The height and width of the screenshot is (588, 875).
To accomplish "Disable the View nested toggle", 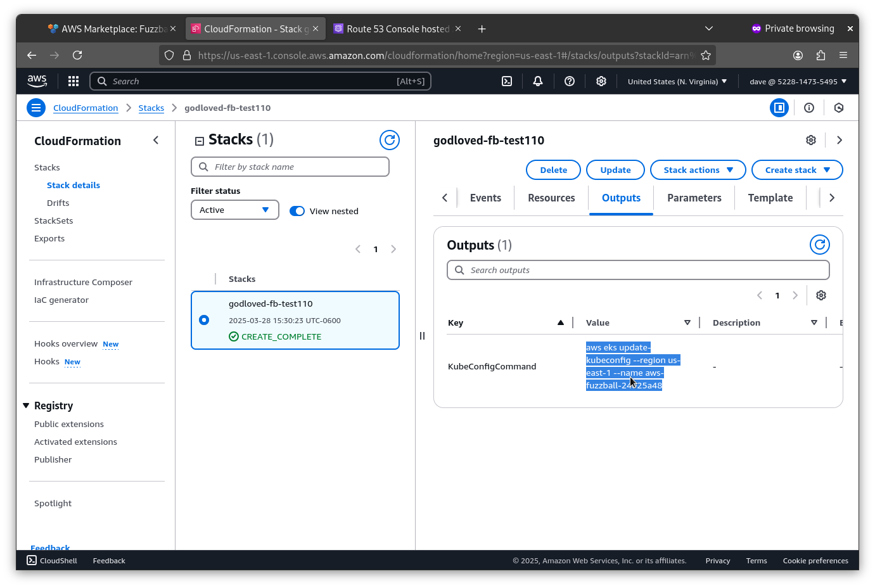I will pos(297,210).
